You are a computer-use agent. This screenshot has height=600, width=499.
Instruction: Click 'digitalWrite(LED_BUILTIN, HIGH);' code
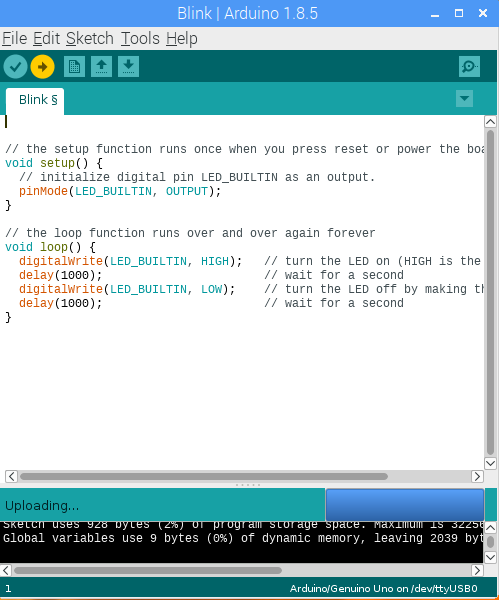(130, 261)
